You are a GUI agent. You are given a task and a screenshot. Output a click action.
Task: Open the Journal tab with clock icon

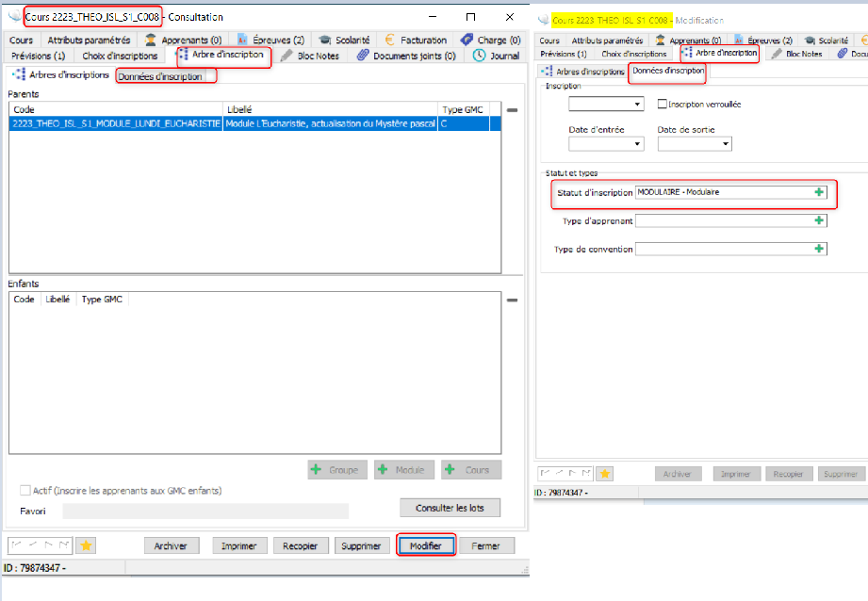(497, 57)
